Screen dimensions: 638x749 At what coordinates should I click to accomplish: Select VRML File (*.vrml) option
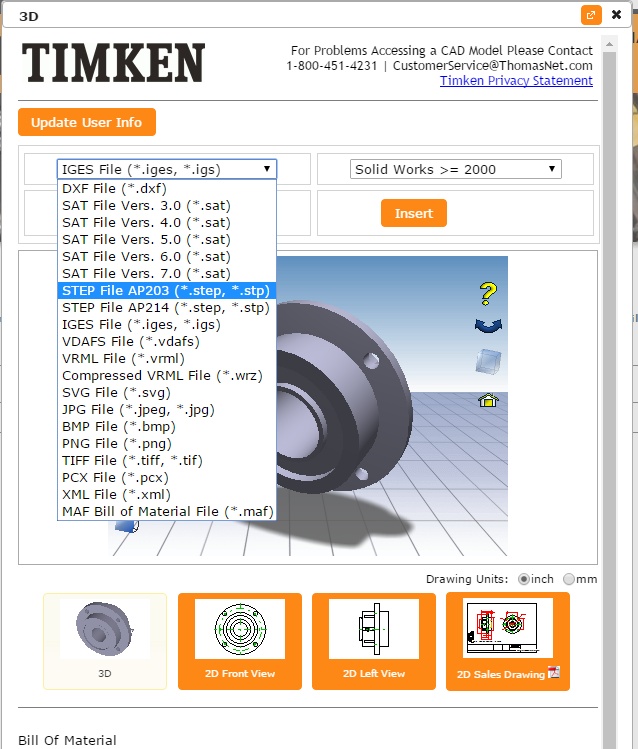tap(167, 359)
